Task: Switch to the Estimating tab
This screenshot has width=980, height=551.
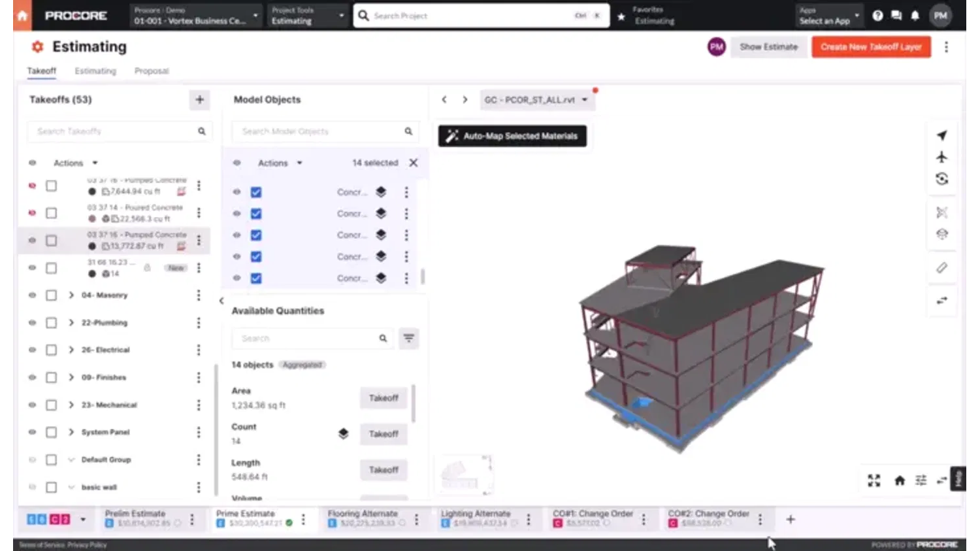Action: point(95,71)
